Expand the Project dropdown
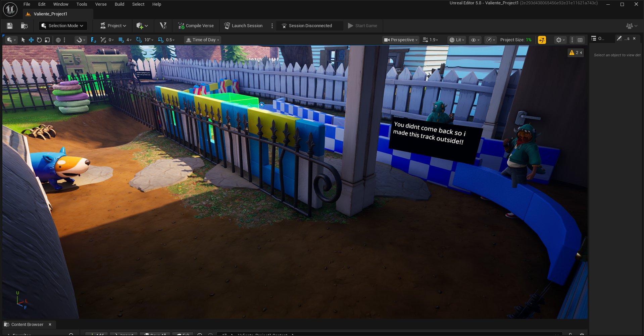644x336 pixels. click(113, 26)
